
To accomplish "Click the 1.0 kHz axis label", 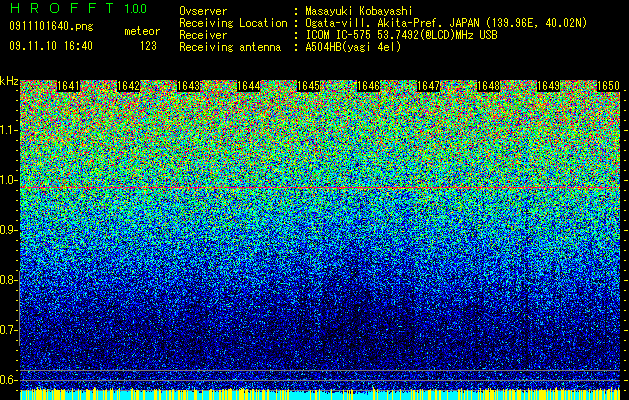I will coord(9,180).
